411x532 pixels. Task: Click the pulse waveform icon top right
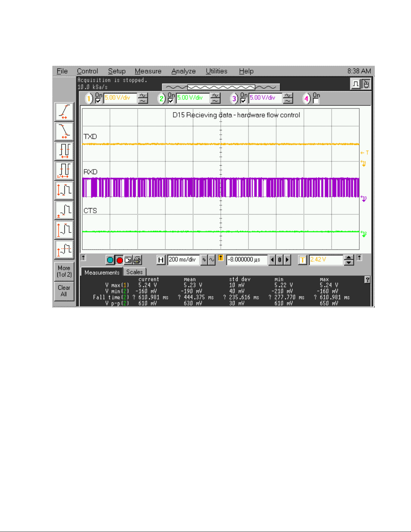click(356, 84)
